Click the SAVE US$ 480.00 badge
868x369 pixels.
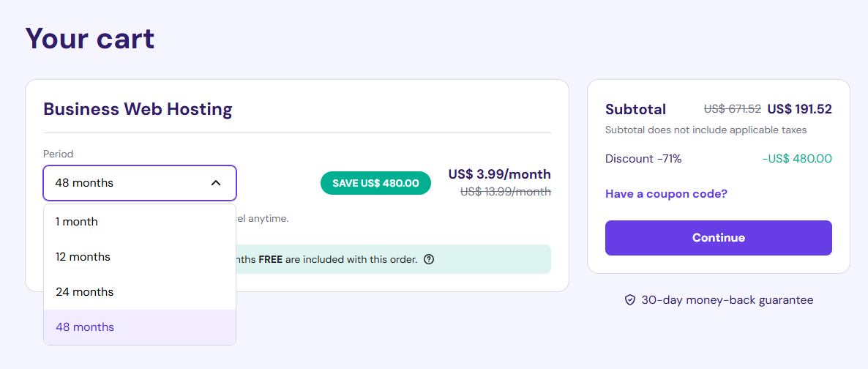(x=375, y=183)
